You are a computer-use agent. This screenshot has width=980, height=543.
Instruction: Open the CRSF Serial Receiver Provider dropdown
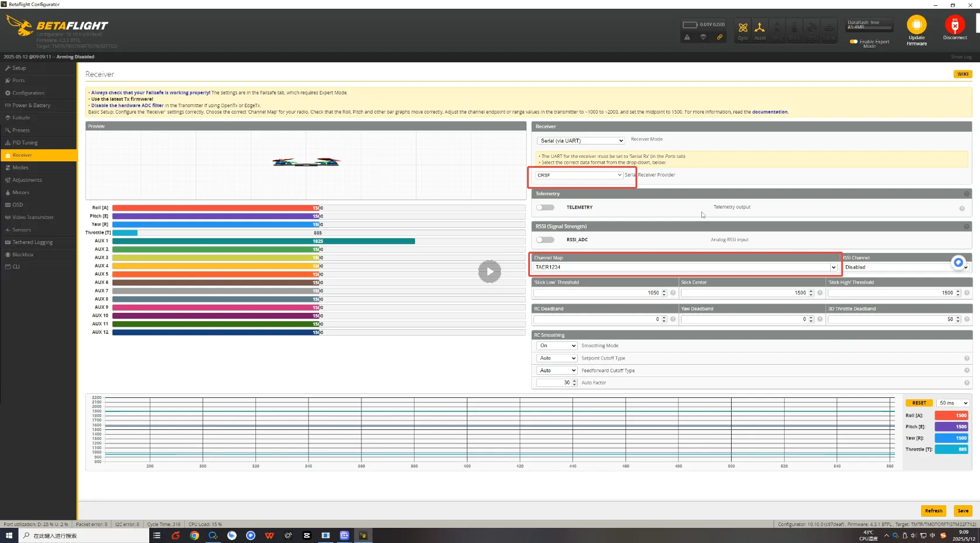(579, 175)
